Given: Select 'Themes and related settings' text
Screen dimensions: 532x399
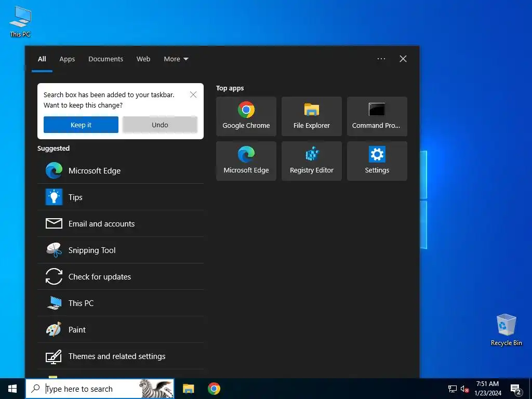Looking at the screenshot, I should tap(117, 356).
